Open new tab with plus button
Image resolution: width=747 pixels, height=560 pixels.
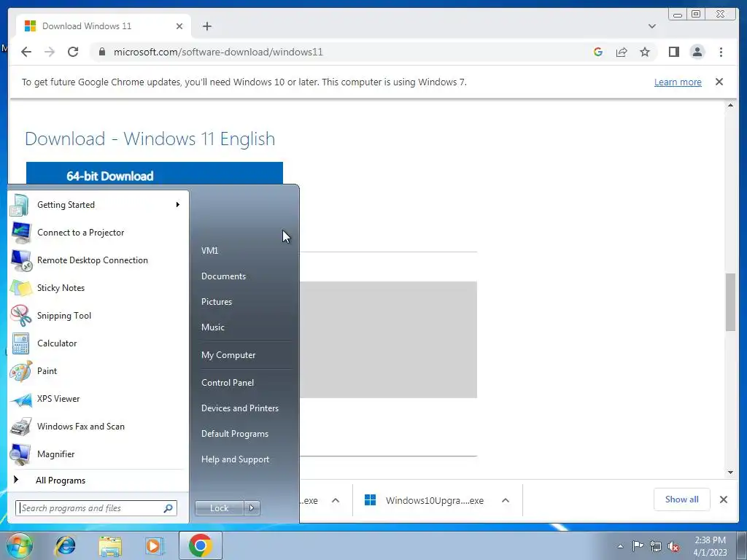(x=206, y=26)
